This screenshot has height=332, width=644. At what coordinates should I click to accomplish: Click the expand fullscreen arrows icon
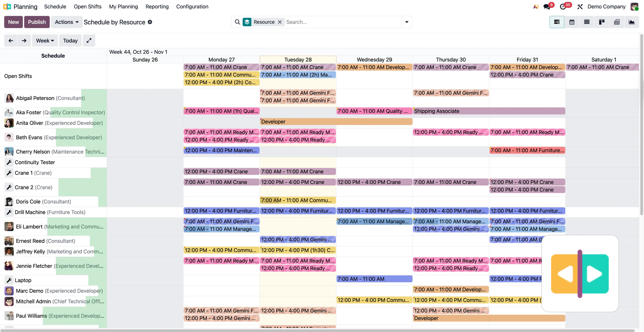click(89, 41)
